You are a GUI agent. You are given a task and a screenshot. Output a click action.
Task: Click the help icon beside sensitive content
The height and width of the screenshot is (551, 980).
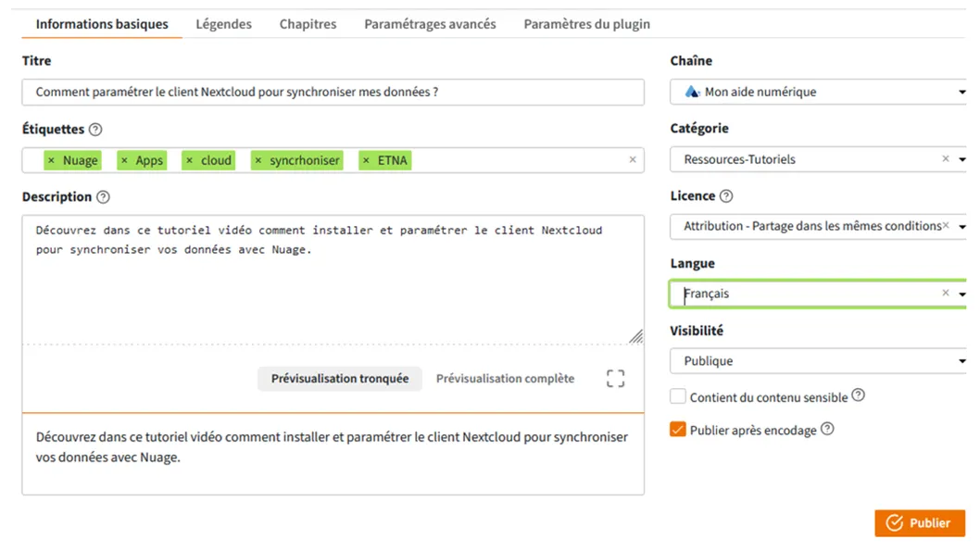[858, 394]
